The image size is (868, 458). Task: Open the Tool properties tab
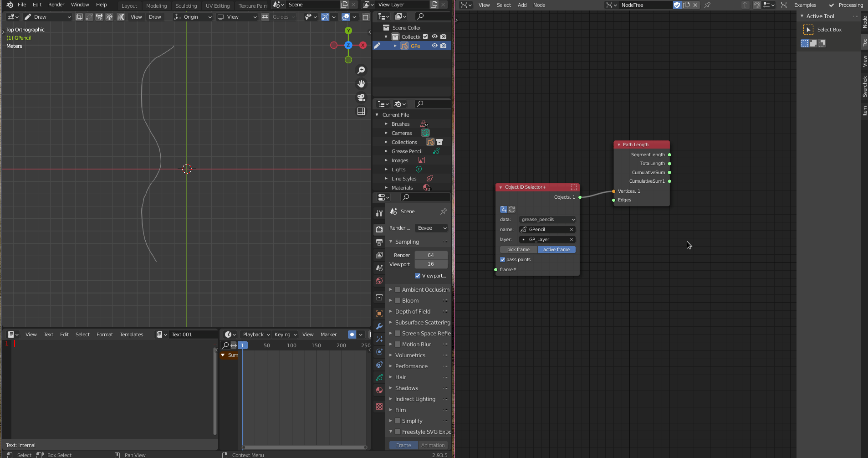click(x=379, y=213)
